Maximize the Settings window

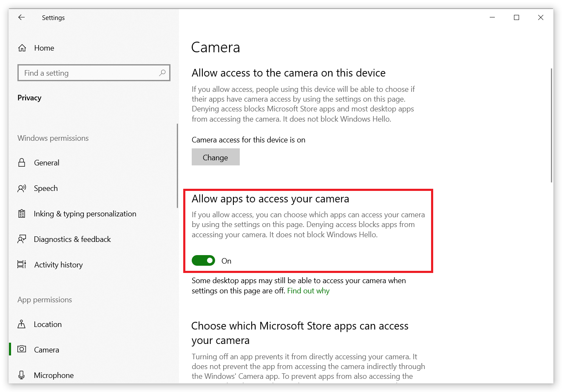point(517,17)
